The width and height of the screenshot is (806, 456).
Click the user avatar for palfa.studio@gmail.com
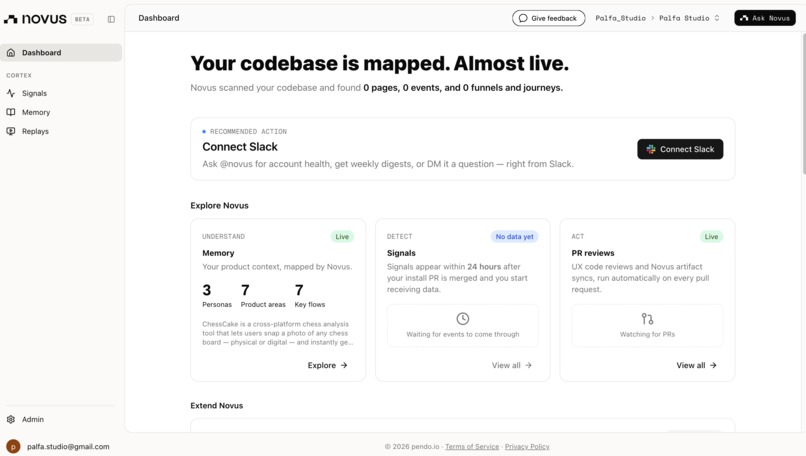13,446
